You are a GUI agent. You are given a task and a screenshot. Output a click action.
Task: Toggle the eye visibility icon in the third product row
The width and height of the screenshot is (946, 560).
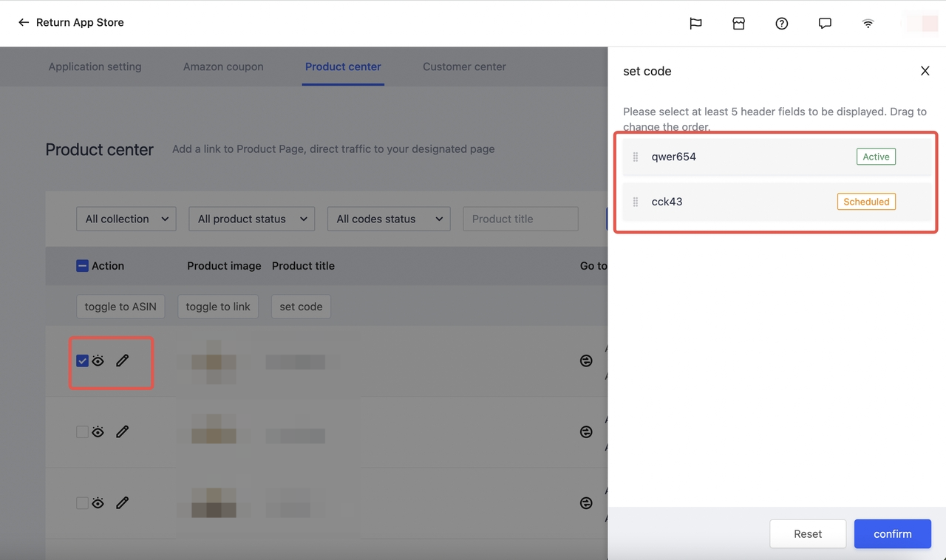[x=98, y=502]
